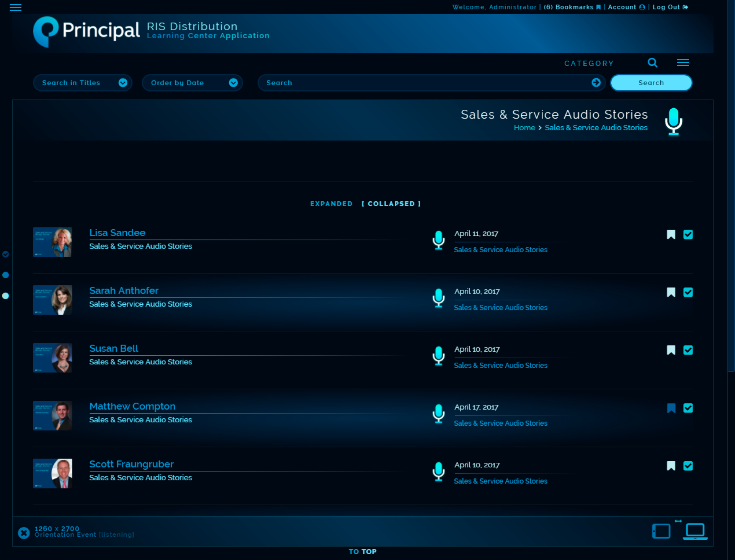735x560 pixels.
Task: Close the orientation info bar with X icon
Action: 24,532
